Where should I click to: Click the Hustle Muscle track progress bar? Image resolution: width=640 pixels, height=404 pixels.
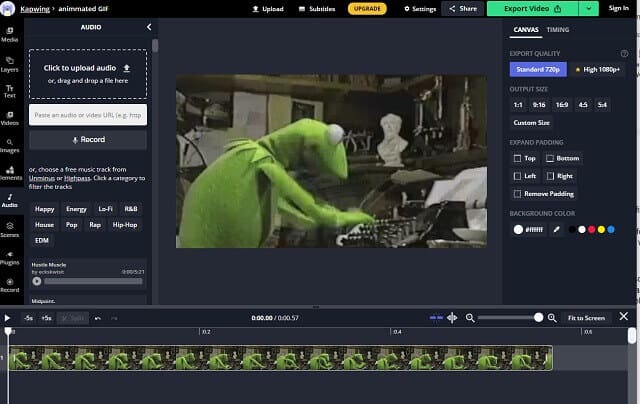coord(93,281)
